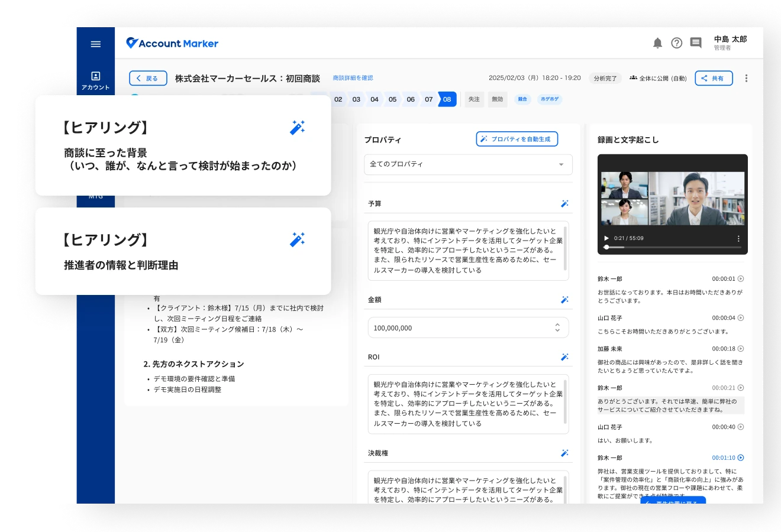Click the magic wand icon beside 決裁権

click(564, 453)
